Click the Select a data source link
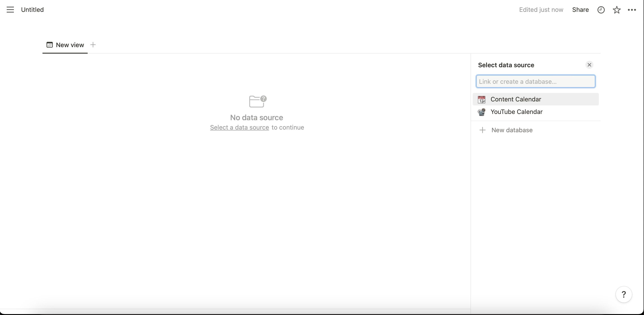The width and height of the screenshot is (644, 315). click(239, 128)
